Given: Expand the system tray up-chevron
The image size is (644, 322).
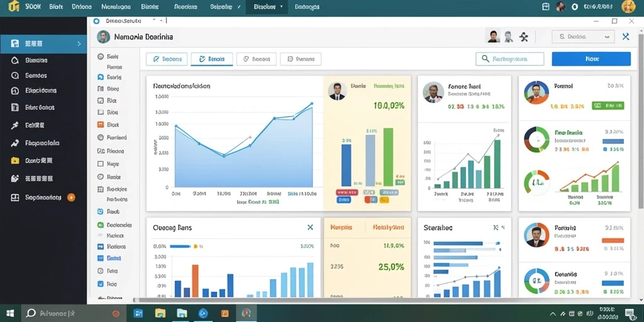Looking at the screenshot, I should pos(553,313).
